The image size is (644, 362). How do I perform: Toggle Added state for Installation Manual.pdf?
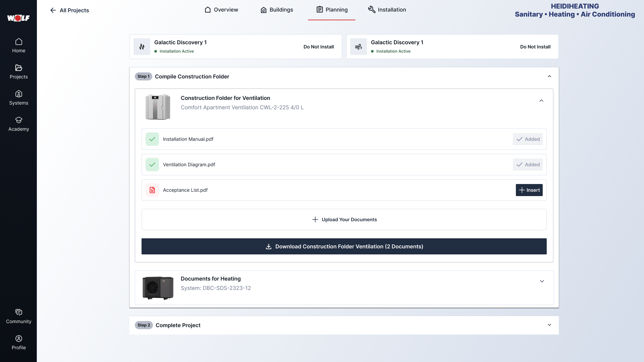(x=528, y=139)
